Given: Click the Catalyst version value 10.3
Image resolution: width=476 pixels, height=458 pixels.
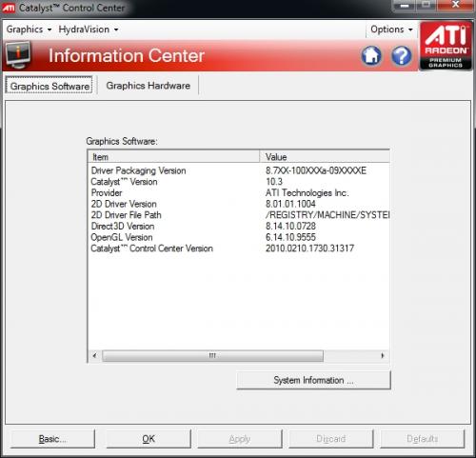Looking at the screenshot, I should (274, 182).
